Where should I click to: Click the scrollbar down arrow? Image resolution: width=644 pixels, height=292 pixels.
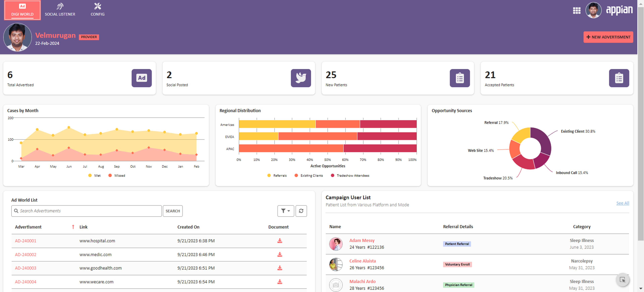point(640,288)
